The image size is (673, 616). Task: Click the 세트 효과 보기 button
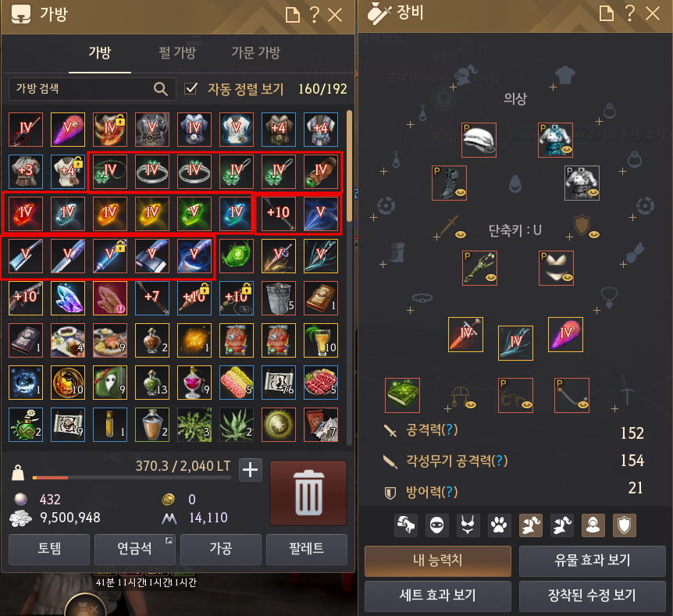coord(438,596)
